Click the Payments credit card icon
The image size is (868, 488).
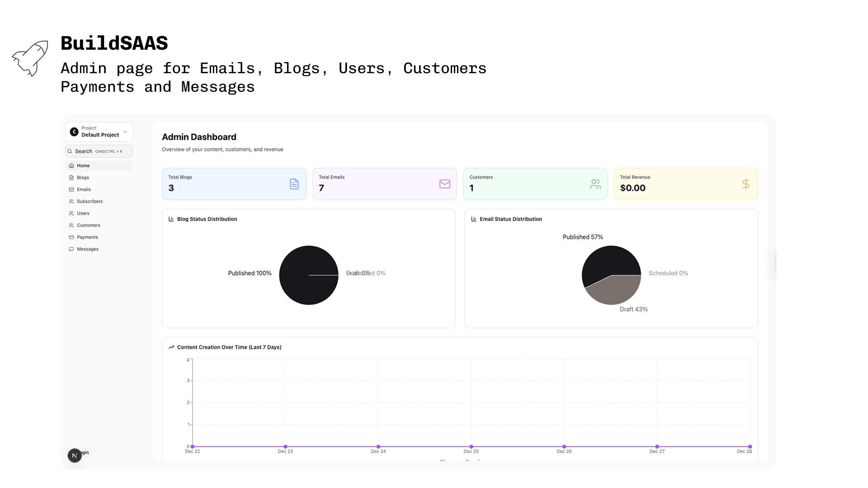71,237
